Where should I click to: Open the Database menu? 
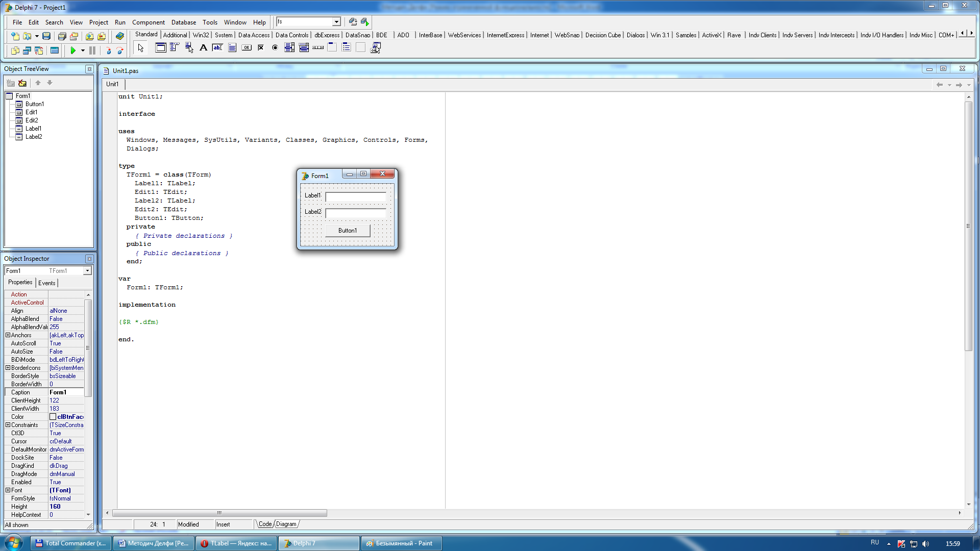184,22
